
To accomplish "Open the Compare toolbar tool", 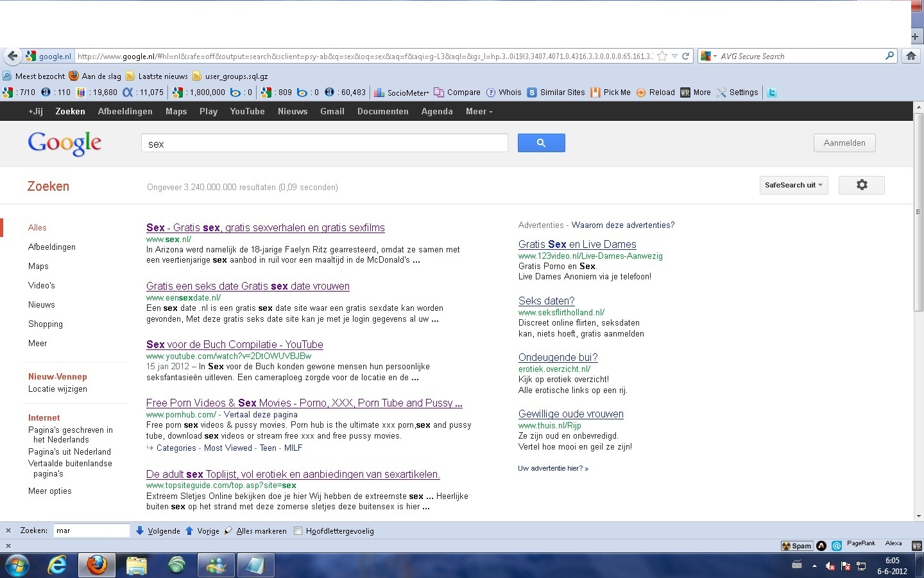I will pyautogui.click(x=458, y=92).
